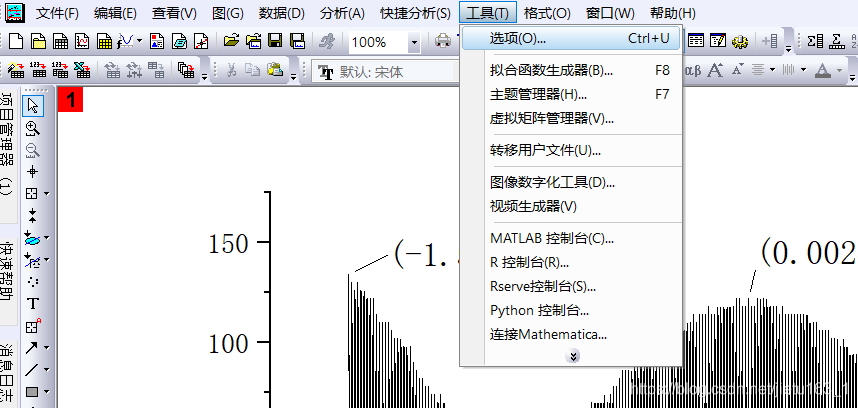Select the Arrow drawing tool
This screenshot has width=858, height=408.
(32, 347)
